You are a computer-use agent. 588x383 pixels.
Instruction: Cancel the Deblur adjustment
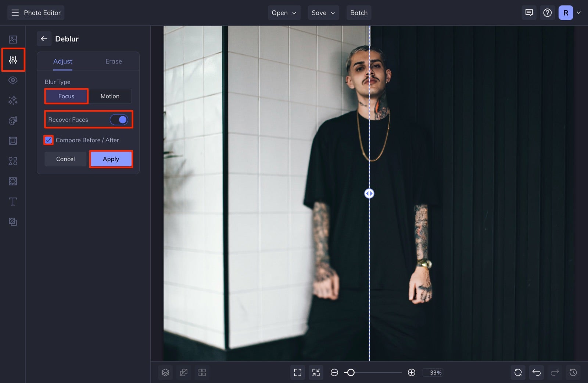pyautogui.click(x=65, y=159)
